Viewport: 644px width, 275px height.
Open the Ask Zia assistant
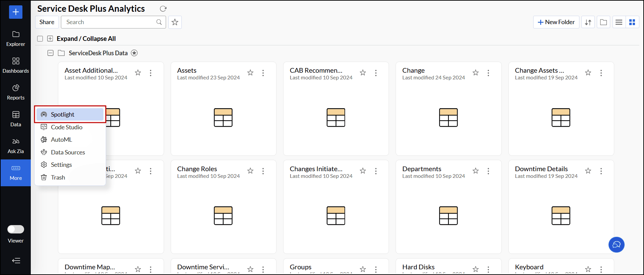coord(16,146)
